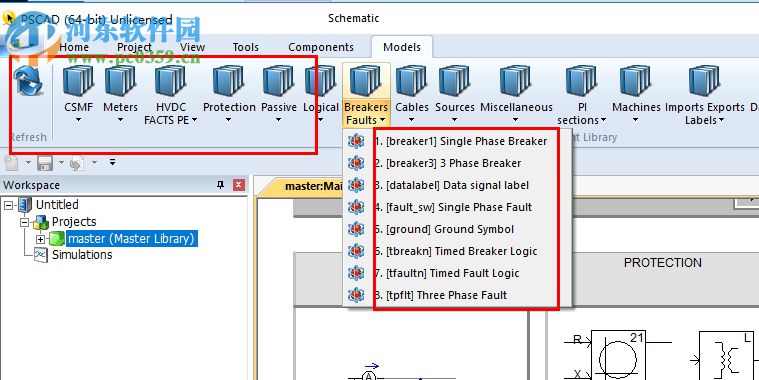759x380 pixels.
Task: Switch to the Home ribbon tab
Action: tap(74, 47)
